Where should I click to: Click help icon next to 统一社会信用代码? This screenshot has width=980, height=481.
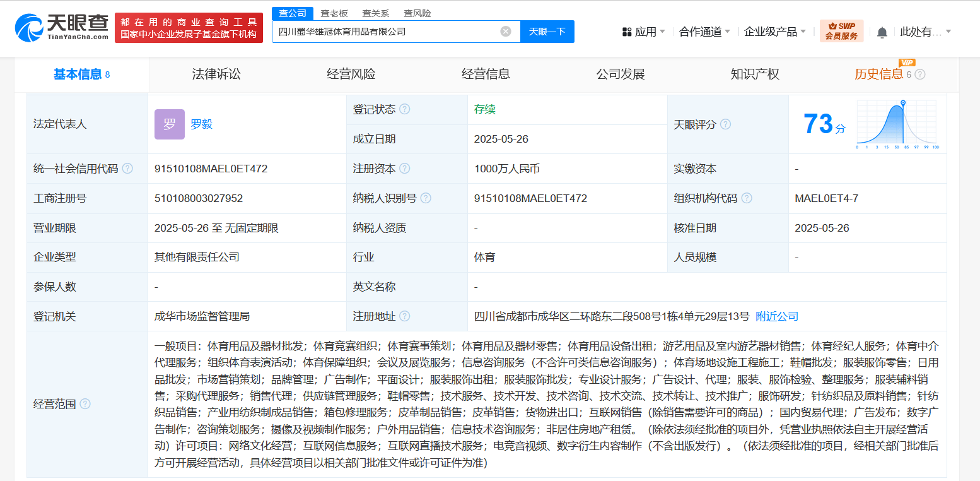(128, 169)
